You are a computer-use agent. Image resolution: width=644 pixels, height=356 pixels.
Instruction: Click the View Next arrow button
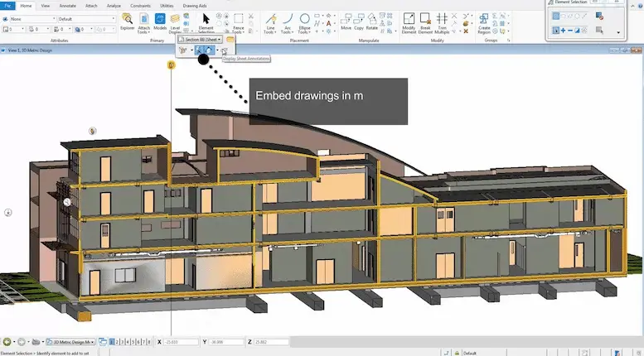22,342
